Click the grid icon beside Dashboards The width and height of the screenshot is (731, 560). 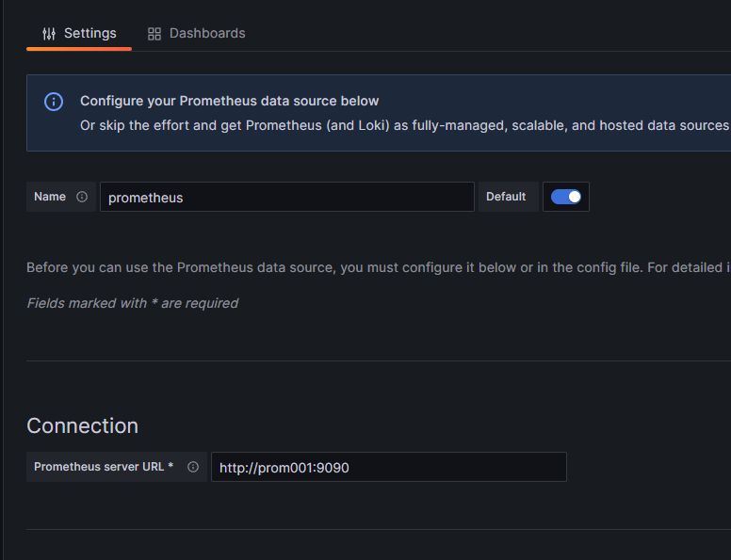(x=154, y=34)
